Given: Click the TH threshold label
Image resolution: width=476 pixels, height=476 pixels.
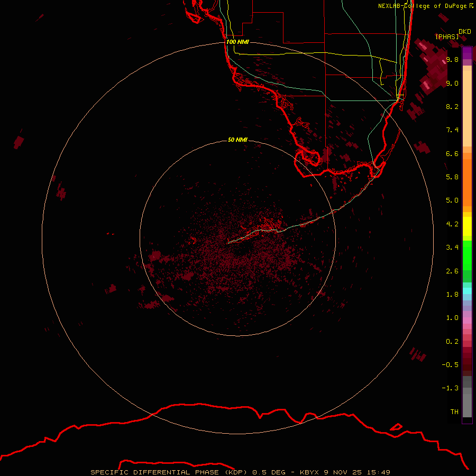Looking at the screenshot, I should pyautogui.click(x=454, y=412).
